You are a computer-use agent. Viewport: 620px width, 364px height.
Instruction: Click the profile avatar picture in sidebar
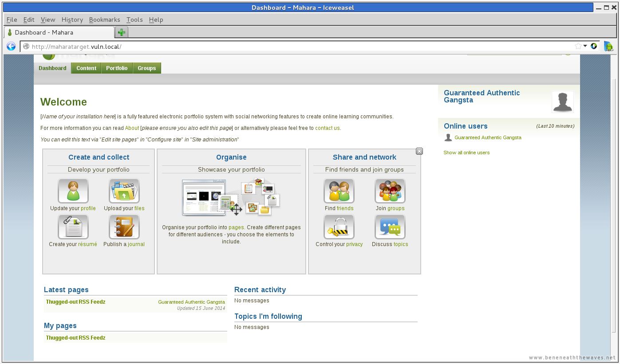point(562,102)
